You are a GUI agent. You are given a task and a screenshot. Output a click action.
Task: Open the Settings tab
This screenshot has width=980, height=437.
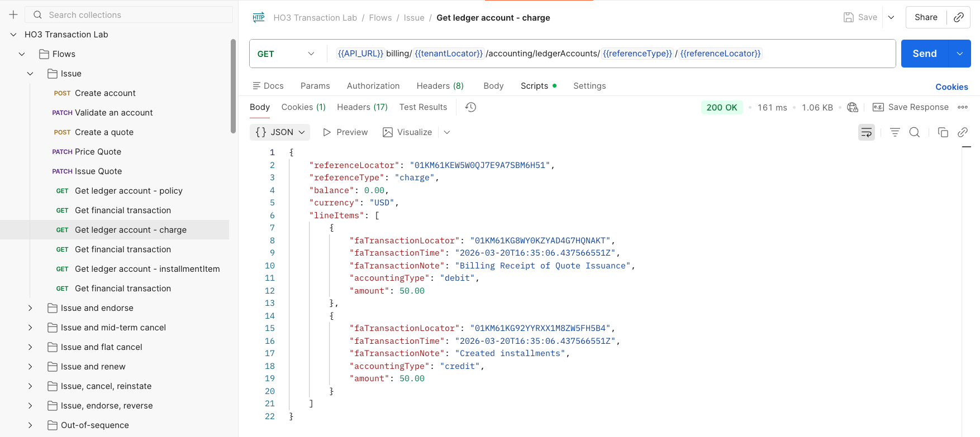point(589,86)
